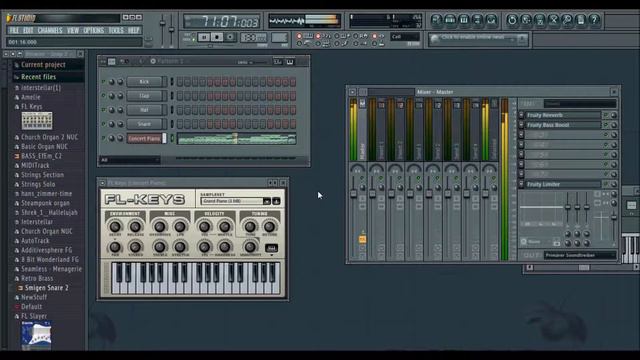The height and width of the screenshot is (360, 640).
Task: Open the mixer input source dropdown
Action: coord(580,104)
